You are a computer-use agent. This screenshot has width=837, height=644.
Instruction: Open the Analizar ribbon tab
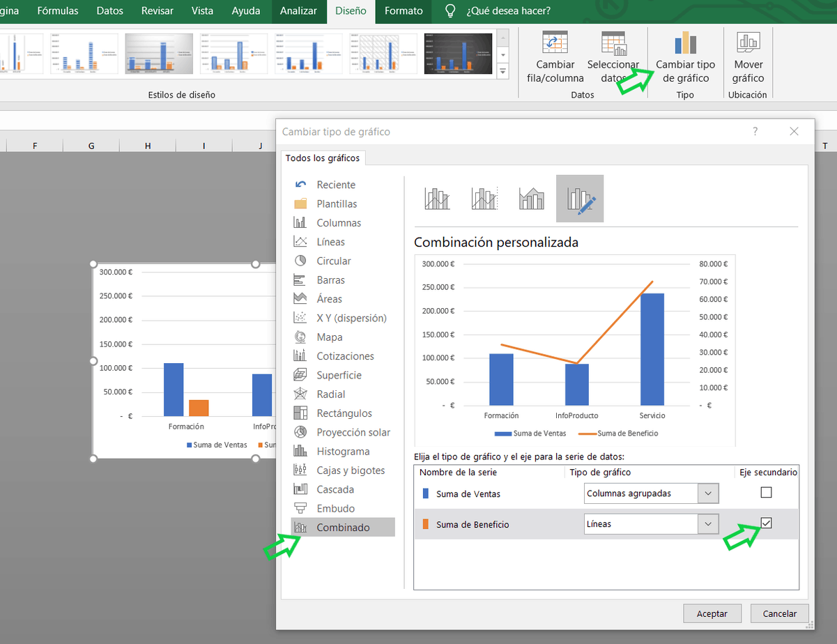[x=299, y=10]
